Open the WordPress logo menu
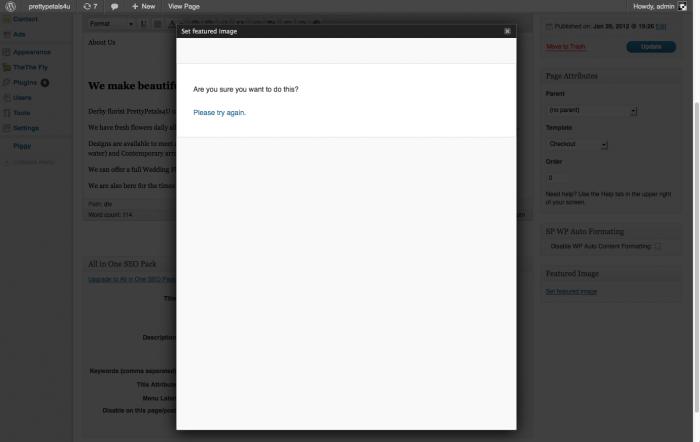The width and height of the screenshot is (700, 442). (10, 7)
